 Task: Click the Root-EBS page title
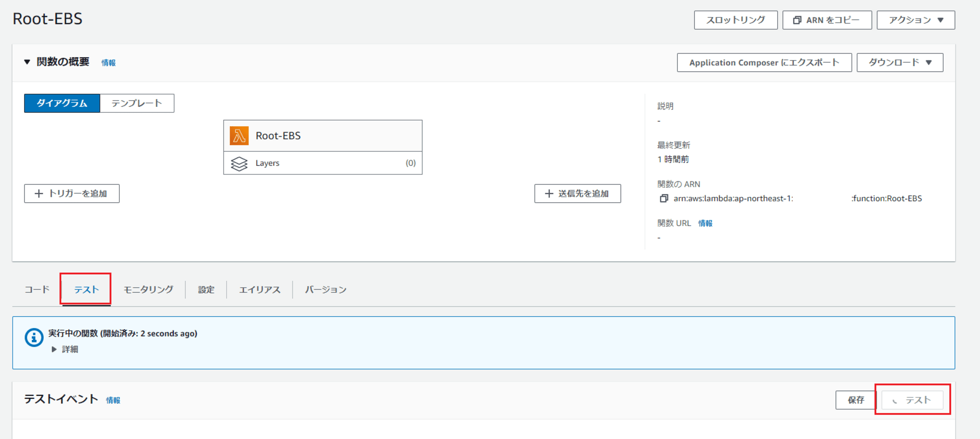pos(48,19)
